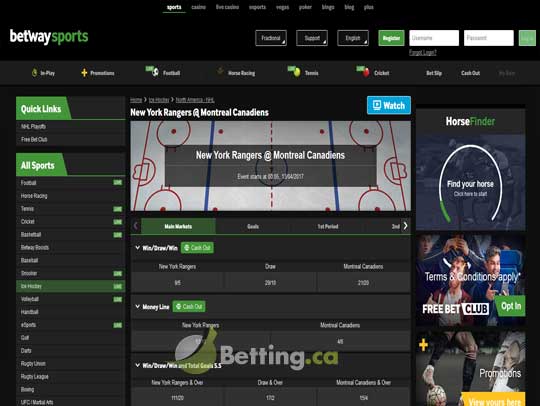540x406 pixels.
Task: Select Betway Boosts in sidebar
Action: coord(71,247)
